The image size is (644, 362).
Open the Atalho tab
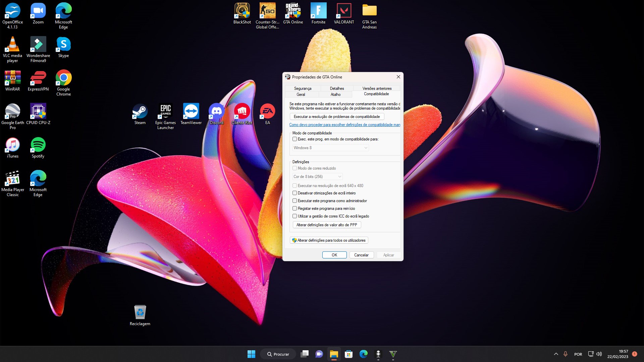335,95
